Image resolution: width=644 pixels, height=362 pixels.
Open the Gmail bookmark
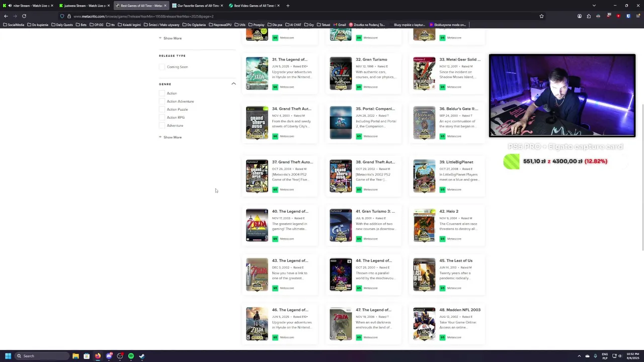click(340, 25)
